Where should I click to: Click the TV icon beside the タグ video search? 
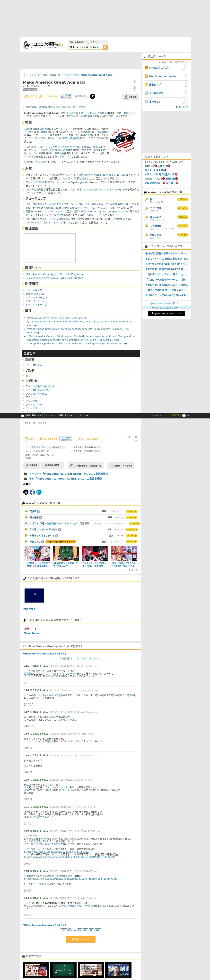[x=25, y=479]
